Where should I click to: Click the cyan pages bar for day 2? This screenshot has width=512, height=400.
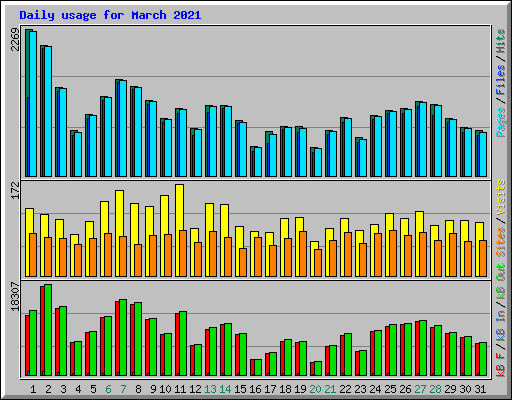click(48, 111)
